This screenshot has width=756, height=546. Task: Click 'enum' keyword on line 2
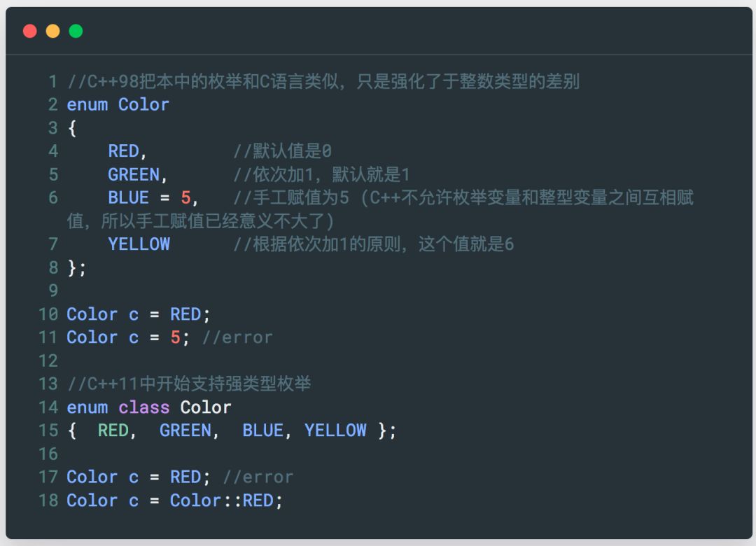87,105
